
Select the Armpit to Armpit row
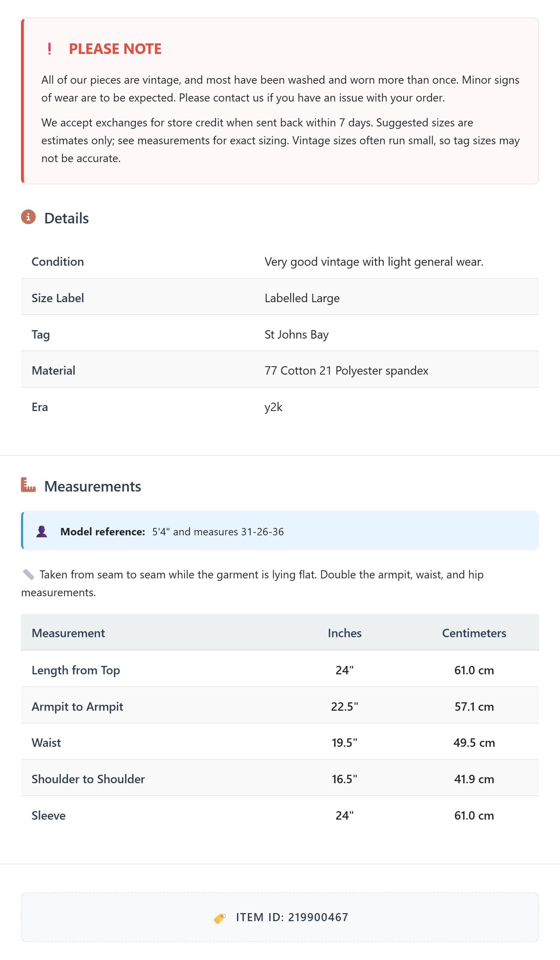point(280,707)
